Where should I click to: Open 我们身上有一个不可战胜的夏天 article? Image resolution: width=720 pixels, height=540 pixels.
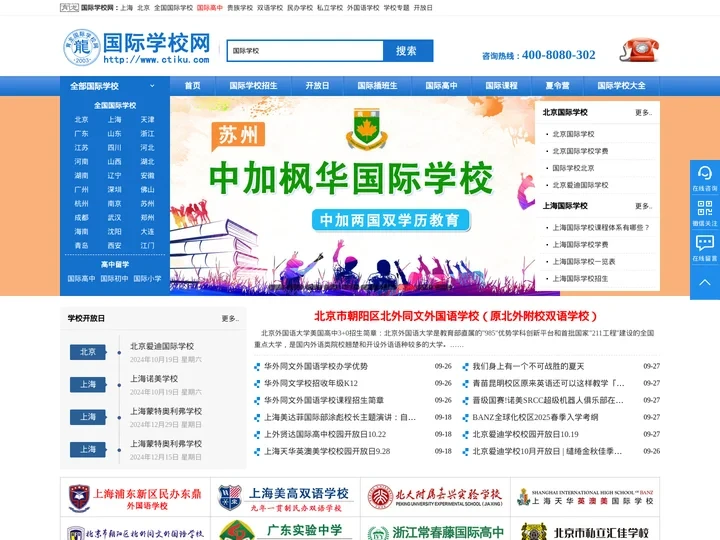tap(529, 366)
